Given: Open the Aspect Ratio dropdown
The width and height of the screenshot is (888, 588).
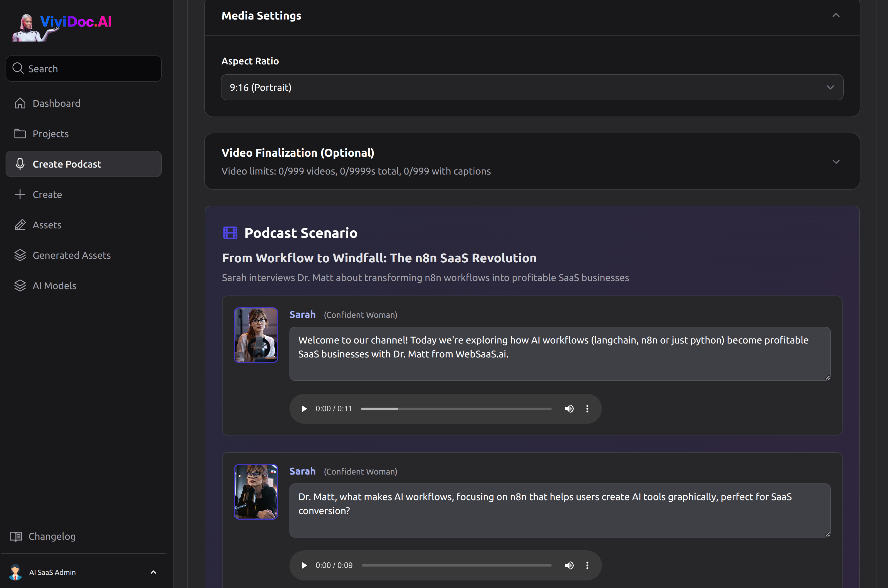Looking at the screenshot, I should 532,87.
